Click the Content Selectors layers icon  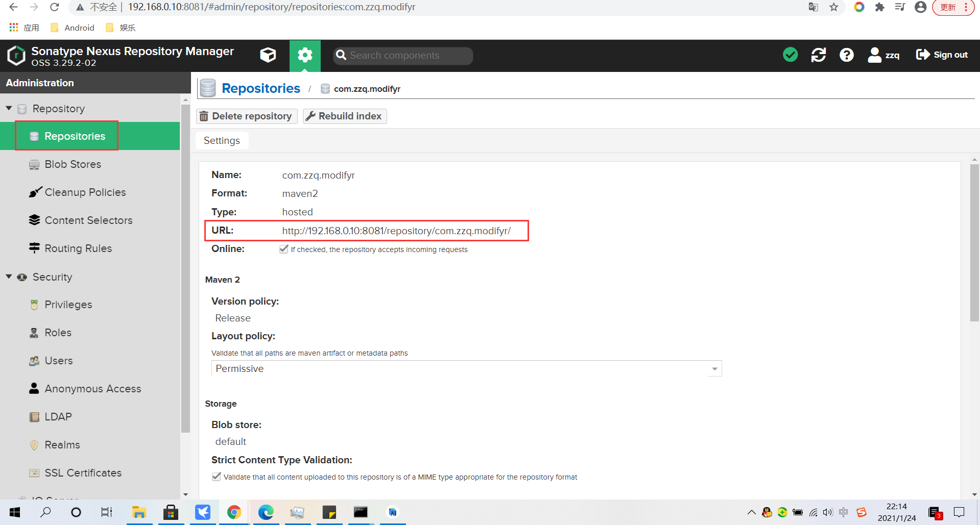[34, 220]
